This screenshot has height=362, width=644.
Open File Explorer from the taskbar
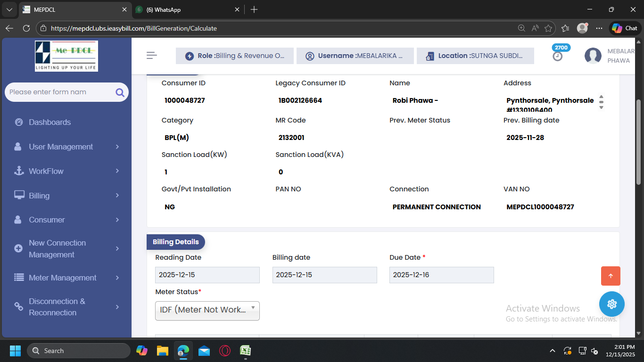163,351
